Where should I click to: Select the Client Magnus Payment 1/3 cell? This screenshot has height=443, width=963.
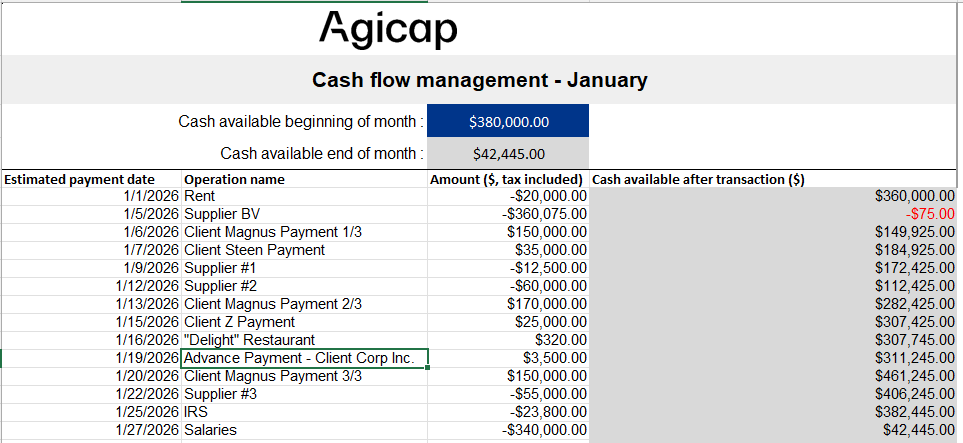pyautogui.click(x=305, y=232)
